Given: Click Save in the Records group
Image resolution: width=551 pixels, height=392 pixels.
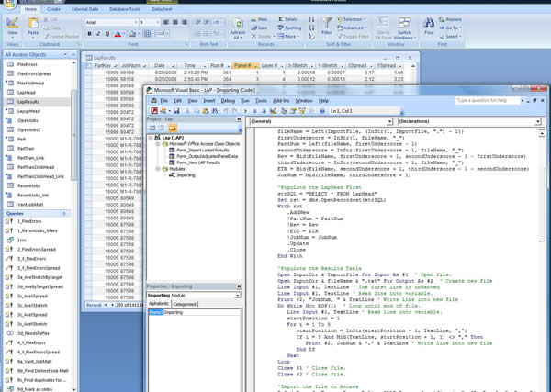Looking at the screenshot, I should tap(259, 28).
